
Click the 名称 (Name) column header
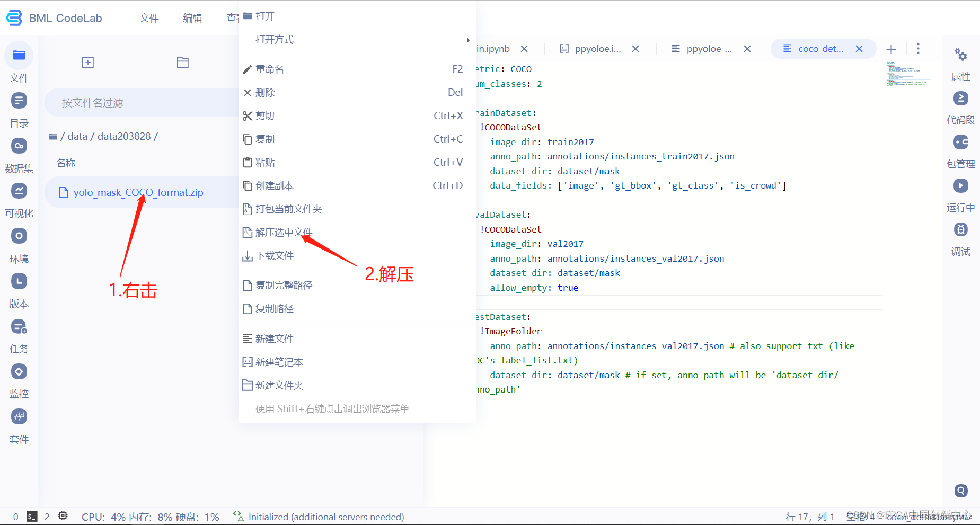pos(66,163)
